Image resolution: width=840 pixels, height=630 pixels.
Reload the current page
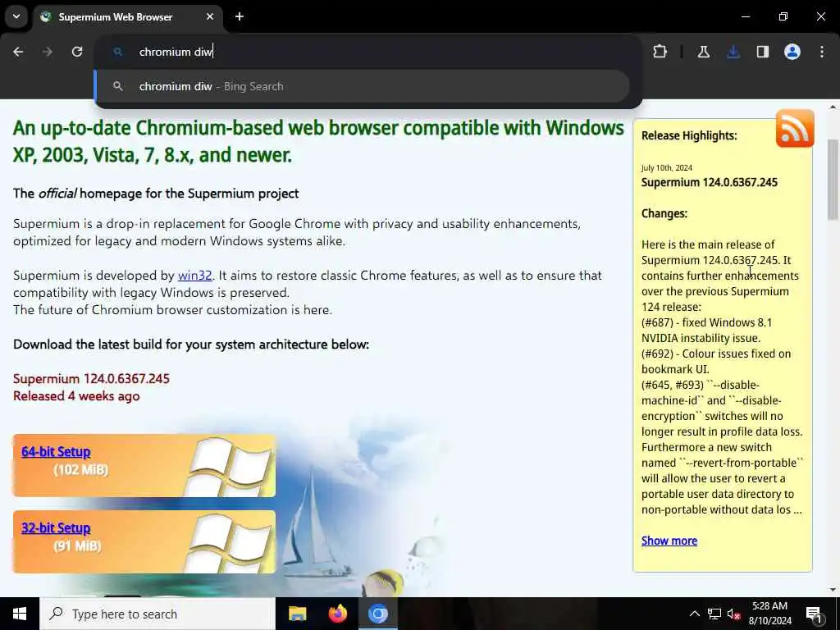click(x=77, y=52)
